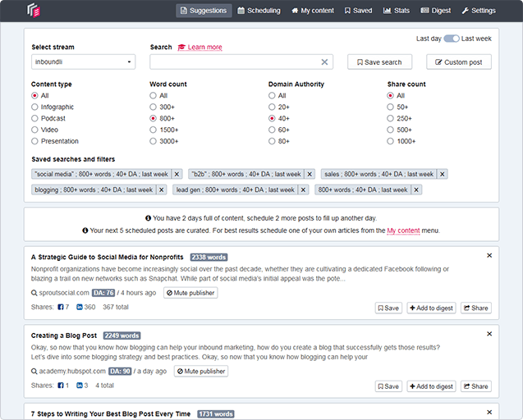Mute publisher sproutsocial.com
The image size is (523, 420).
(x=190, y=293)
